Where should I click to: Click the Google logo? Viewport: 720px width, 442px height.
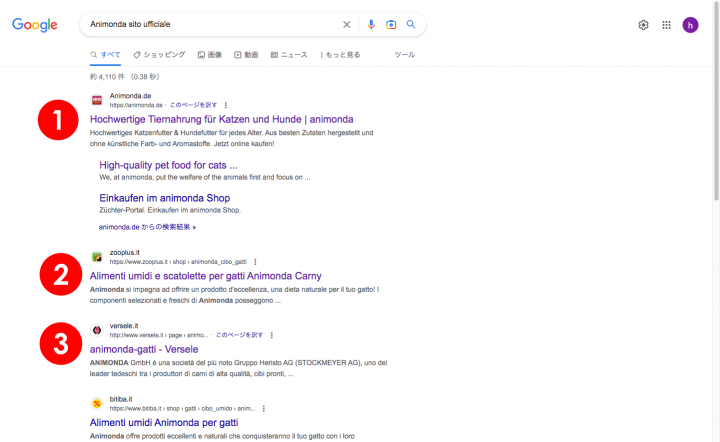click(x=35, y=25)
